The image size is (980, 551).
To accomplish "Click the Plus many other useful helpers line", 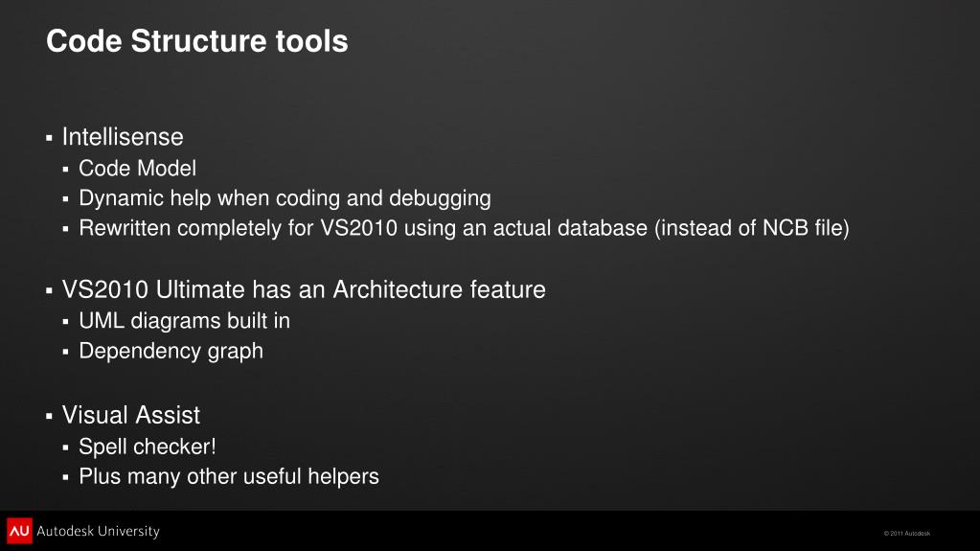I will pyautogui.click(x=229, y=476).
